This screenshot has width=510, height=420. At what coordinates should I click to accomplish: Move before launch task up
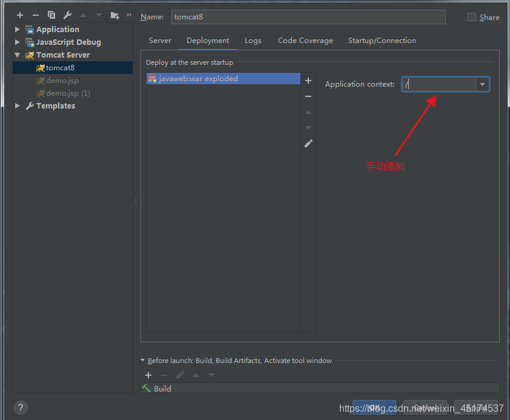[196, 375]
